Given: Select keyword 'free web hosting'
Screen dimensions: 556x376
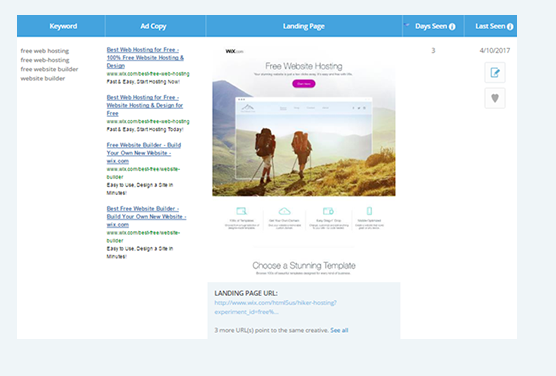Looking at the screenshot, I should pyautogui.click(x=45, y=51).
